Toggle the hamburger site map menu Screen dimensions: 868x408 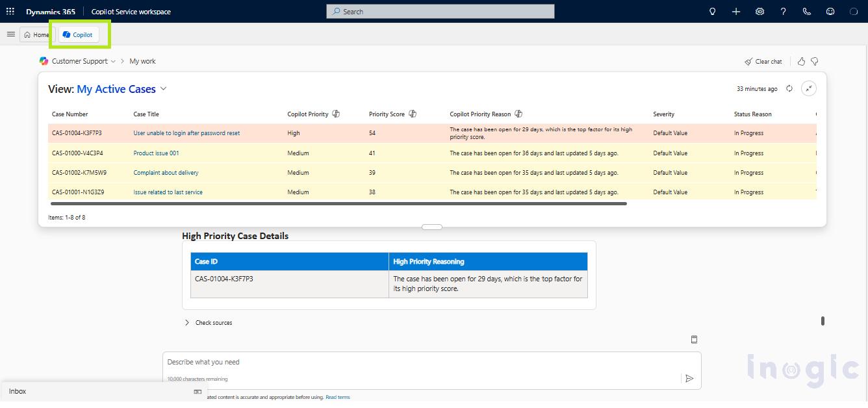coord(10,34)
